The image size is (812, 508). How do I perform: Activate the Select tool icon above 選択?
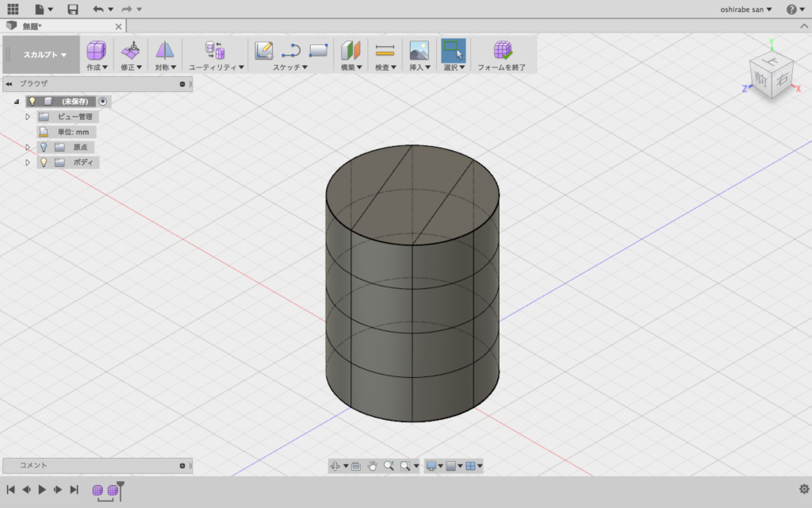click(453, 50)
